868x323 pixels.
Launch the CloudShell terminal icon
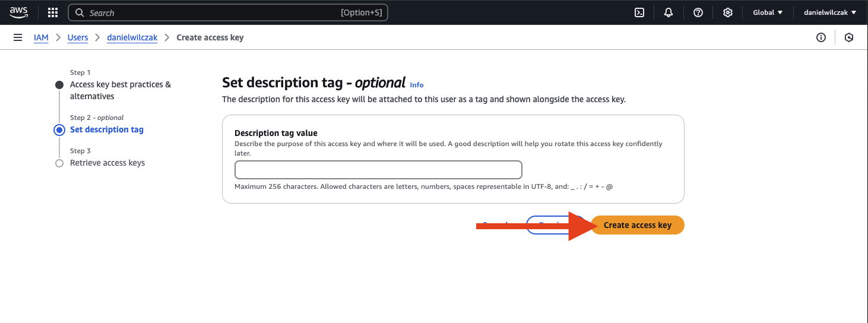click(x=639, y=12)
